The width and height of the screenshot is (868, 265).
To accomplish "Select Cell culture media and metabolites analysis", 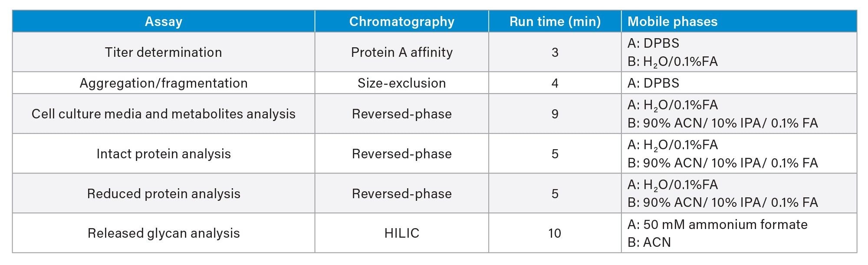I will click(163, 114).
